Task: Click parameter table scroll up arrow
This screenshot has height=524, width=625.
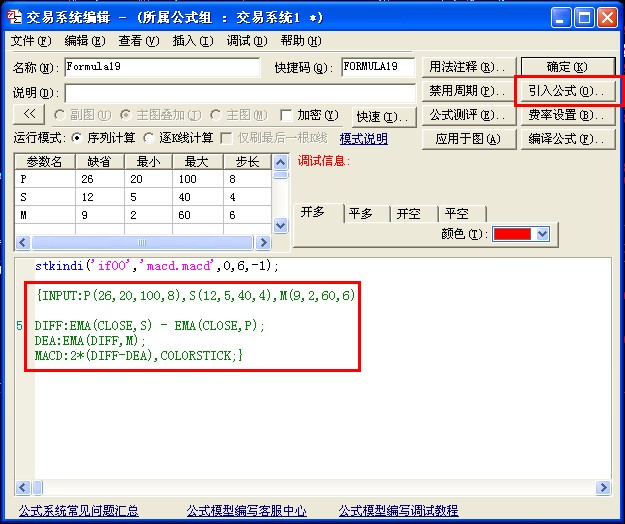Action: 281,162
